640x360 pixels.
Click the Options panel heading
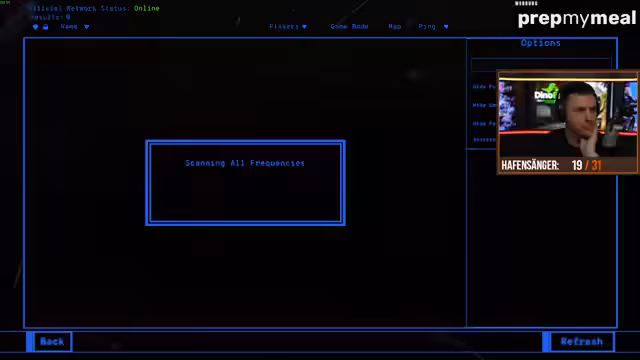coord(541,43)
